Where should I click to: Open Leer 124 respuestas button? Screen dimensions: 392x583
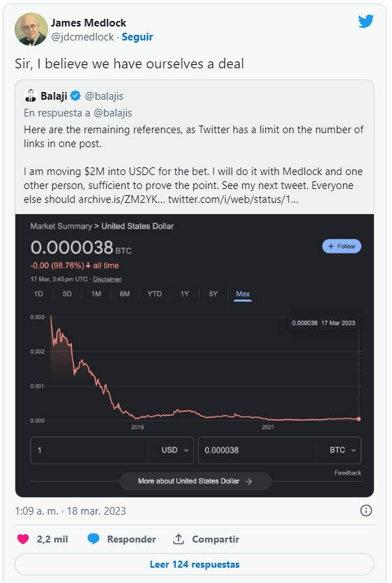coord(195,564)
